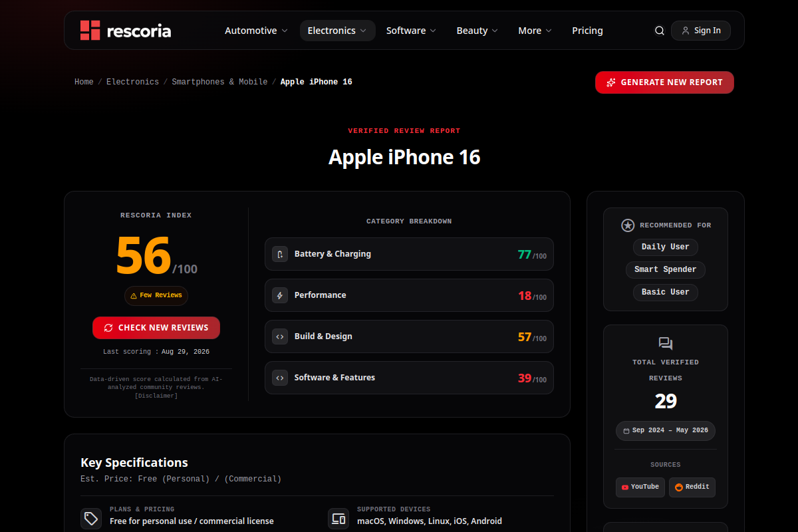This screenshot has height=532, width=798.
Task: Click the Supported Devices icon
Action: coord(338,519)
